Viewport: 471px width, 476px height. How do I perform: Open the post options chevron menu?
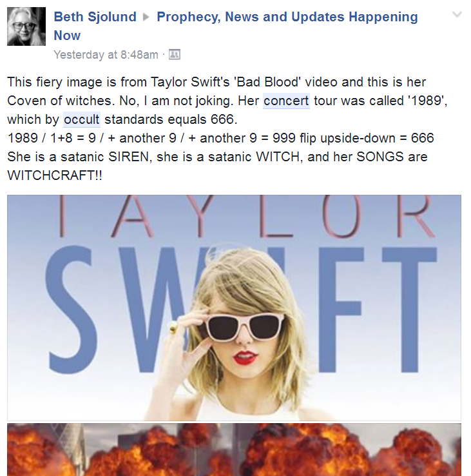(x=457, y=14)
